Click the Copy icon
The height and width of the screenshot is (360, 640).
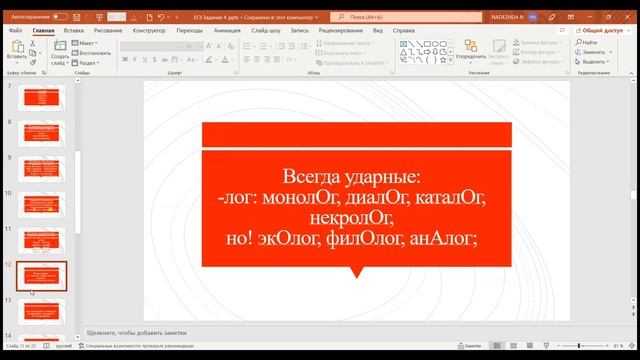point(33,53)
